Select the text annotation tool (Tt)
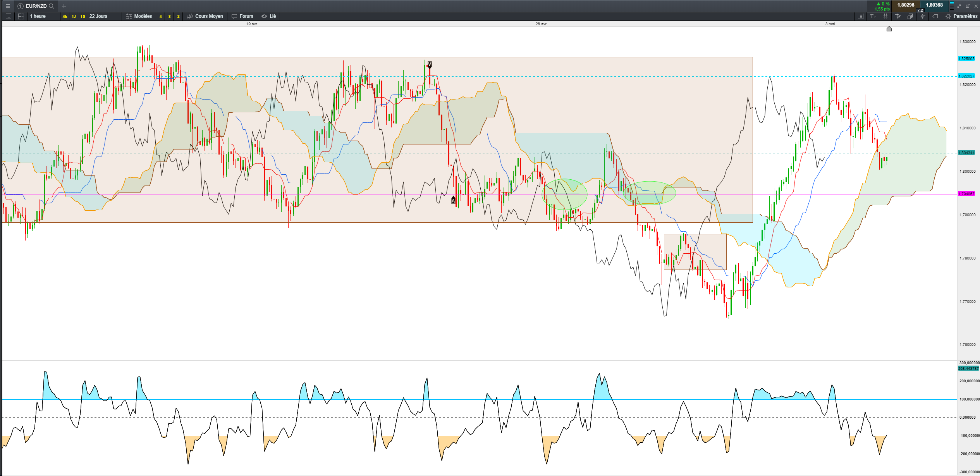 (x=873, y=16)
